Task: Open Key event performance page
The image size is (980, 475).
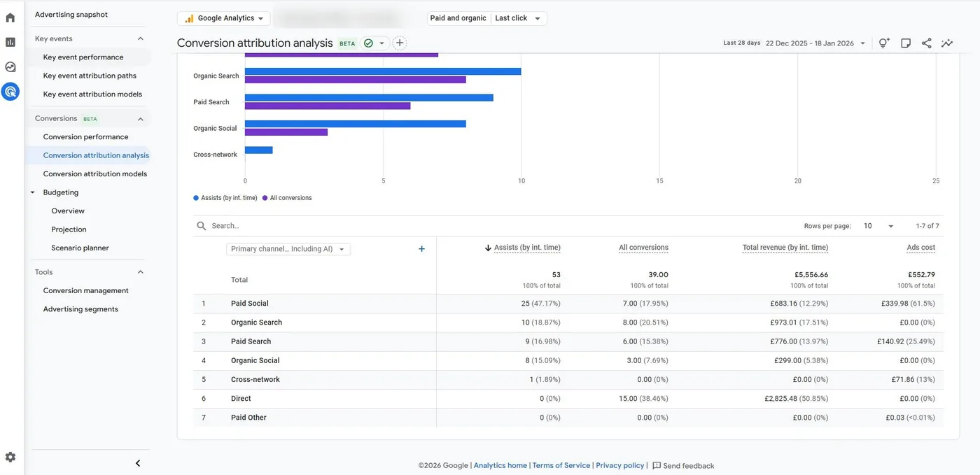Action: [83, 57]
